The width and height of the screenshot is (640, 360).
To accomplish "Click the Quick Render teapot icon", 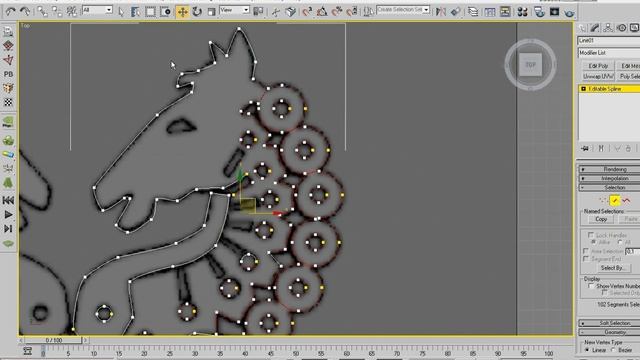I will point(569,13).
